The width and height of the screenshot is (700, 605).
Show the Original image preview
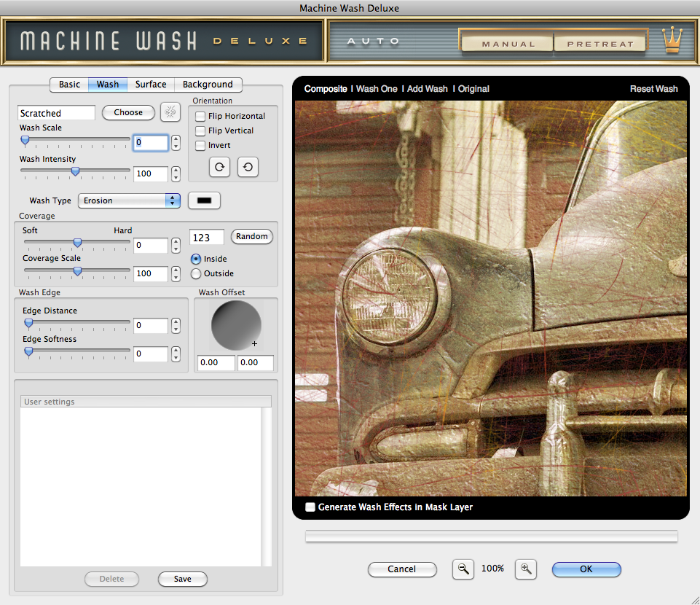[x=473, y=89]
